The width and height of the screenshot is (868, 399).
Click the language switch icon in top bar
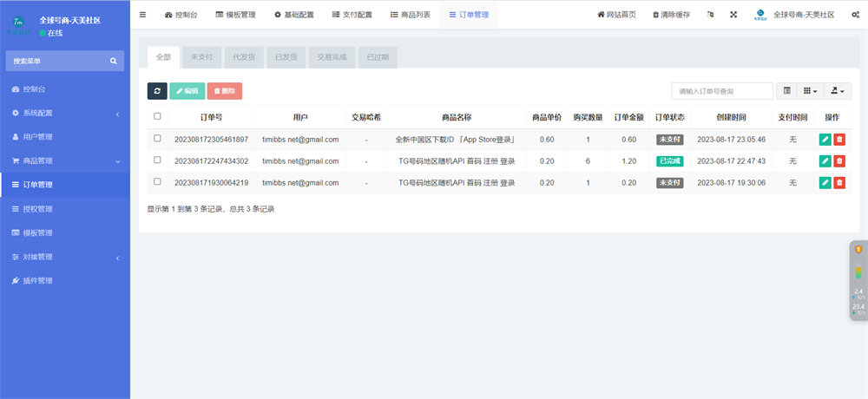(711, 15)
